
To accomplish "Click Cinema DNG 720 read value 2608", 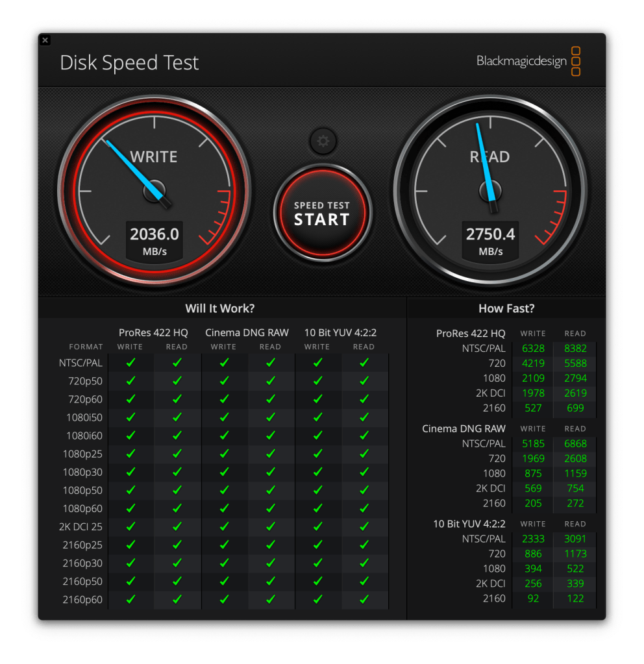I will point(575,459).
